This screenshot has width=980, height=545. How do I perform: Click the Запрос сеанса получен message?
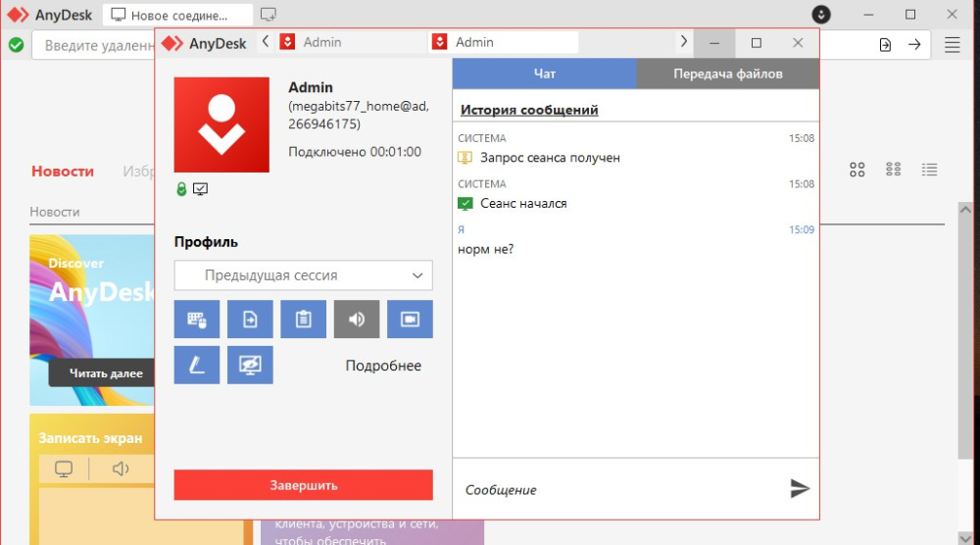(x=550, y=158)
